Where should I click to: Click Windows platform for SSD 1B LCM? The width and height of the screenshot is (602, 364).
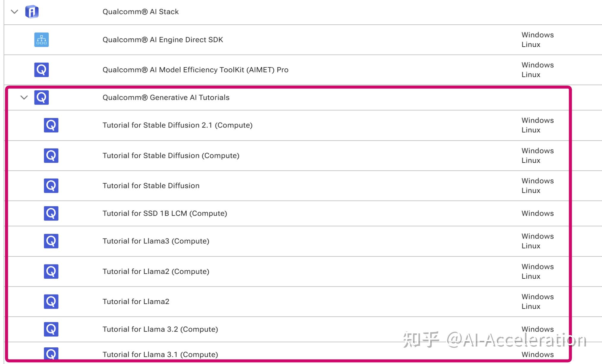(x=538, y=213)
